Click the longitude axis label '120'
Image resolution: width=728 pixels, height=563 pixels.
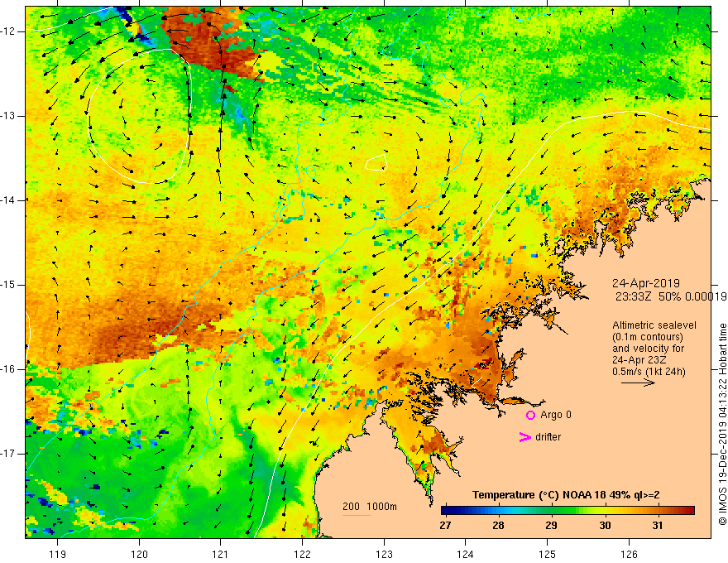[139, 554]
